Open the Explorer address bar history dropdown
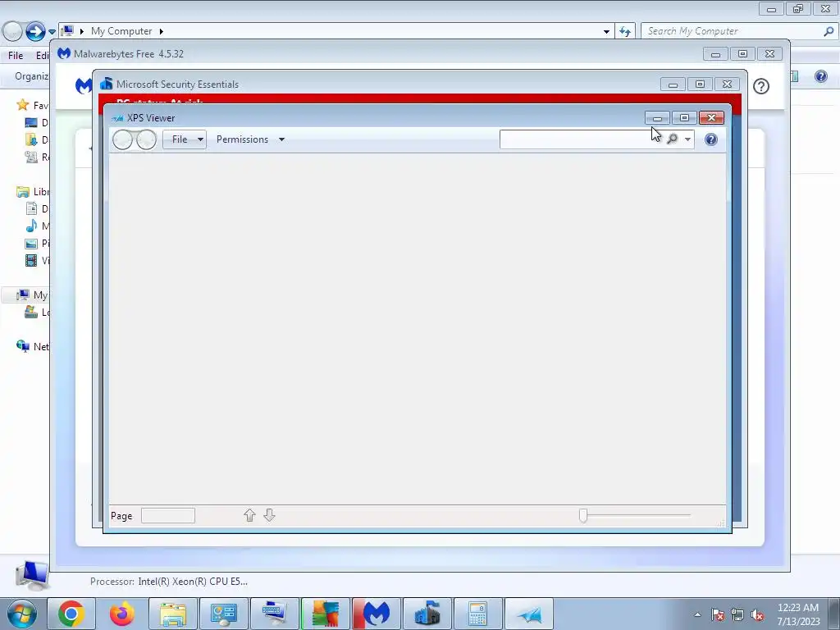The width and height of the screenshot is (840, 630). (606, 32)
